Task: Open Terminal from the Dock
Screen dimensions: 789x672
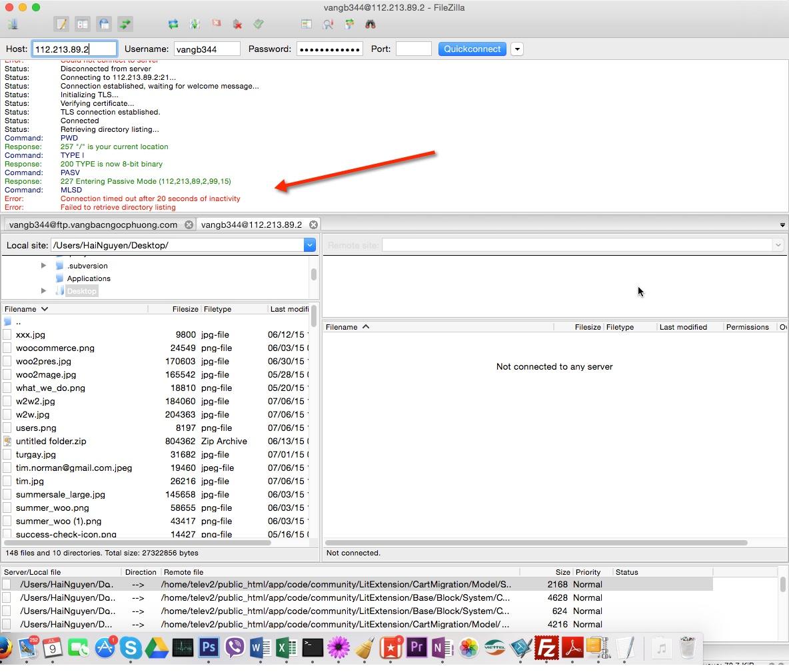Action: [x=312, y=647]
